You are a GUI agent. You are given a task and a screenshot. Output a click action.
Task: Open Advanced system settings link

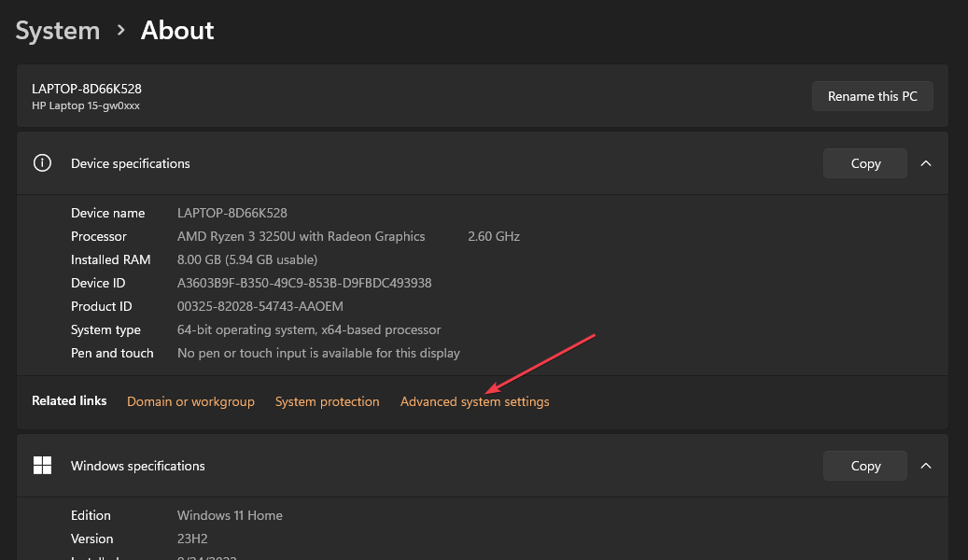(474, 401)
